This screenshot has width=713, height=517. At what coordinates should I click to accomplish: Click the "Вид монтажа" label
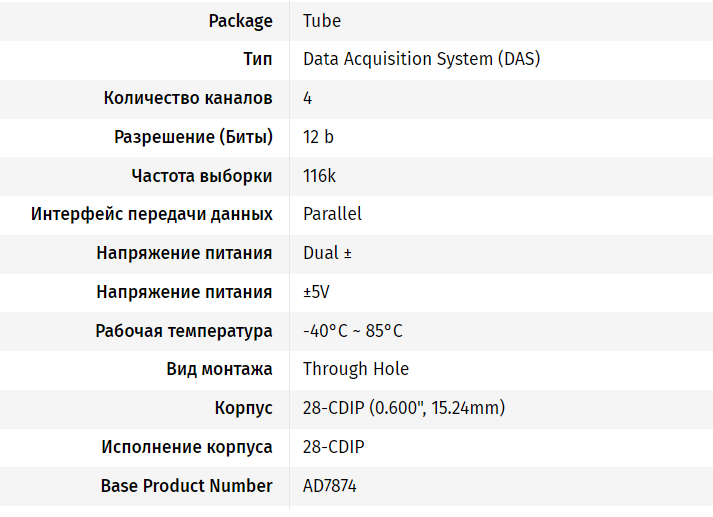point(219,369)
